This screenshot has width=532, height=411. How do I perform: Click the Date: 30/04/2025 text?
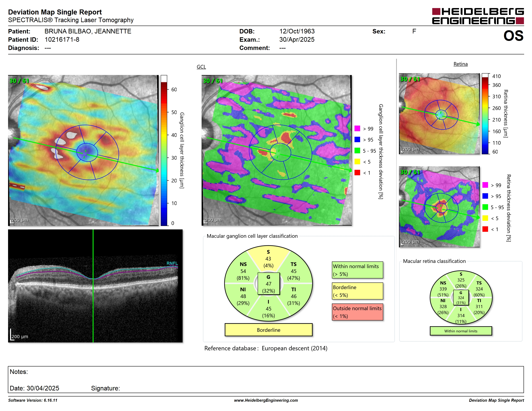34,388
